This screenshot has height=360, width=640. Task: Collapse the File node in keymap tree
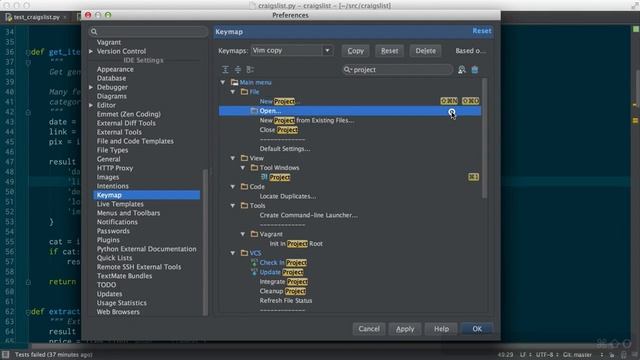[233, 92]
